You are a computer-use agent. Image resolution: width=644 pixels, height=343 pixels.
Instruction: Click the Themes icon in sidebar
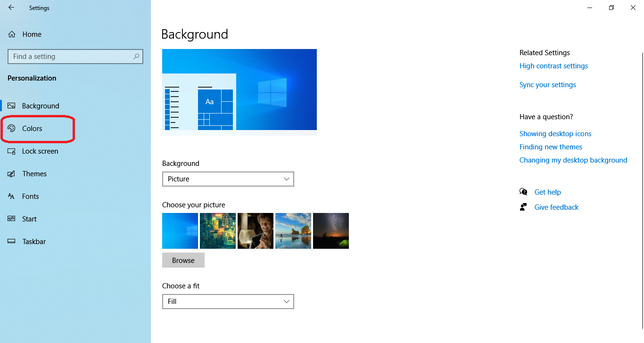[12, 174]
